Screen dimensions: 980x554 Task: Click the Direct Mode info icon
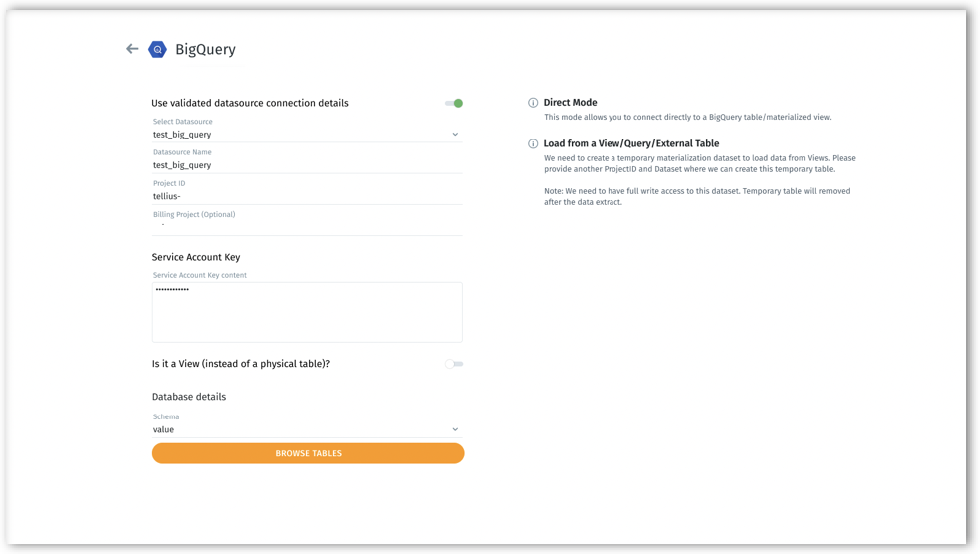pos(533,103)
